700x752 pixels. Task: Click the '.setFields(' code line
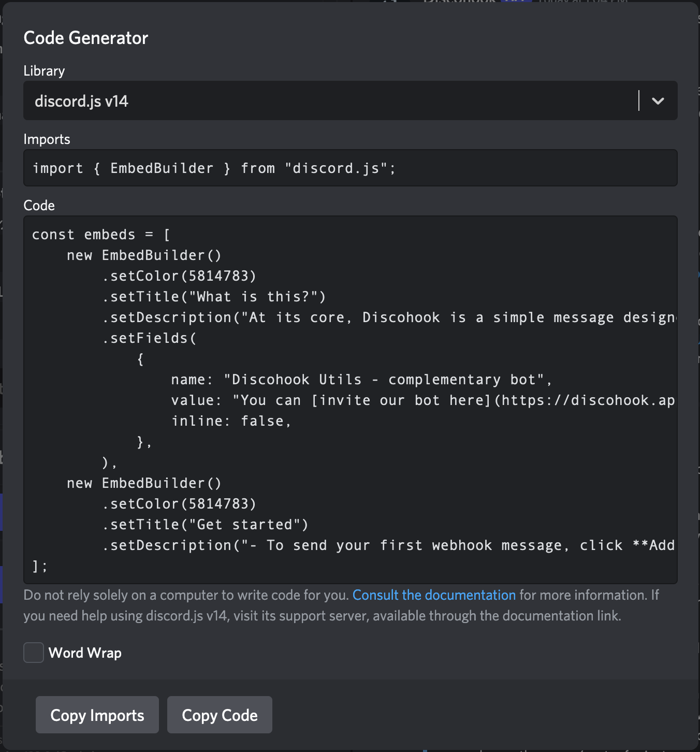(x=149, y=338)
